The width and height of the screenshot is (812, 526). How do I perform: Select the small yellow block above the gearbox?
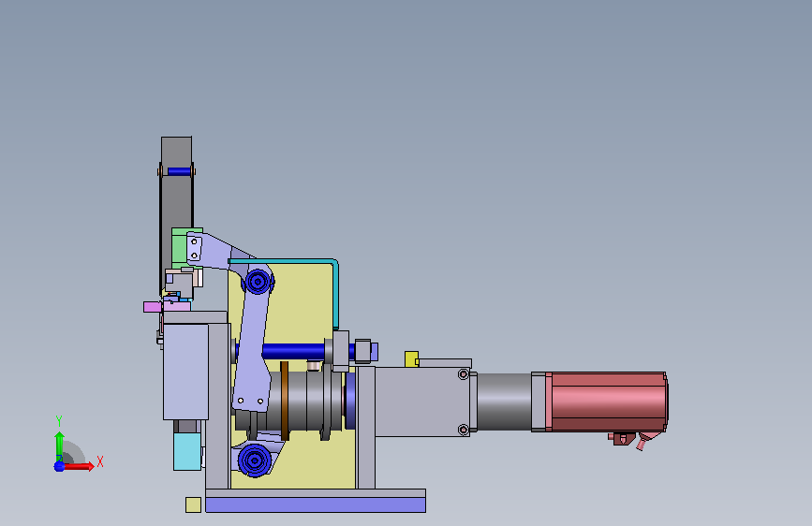click(411, 358)
